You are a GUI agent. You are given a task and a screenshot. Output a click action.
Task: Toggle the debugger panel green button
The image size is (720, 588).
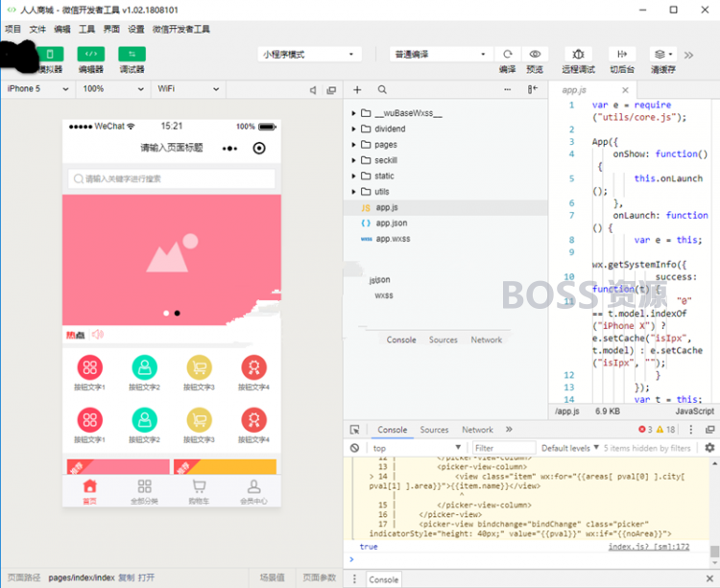pos(132,54)
